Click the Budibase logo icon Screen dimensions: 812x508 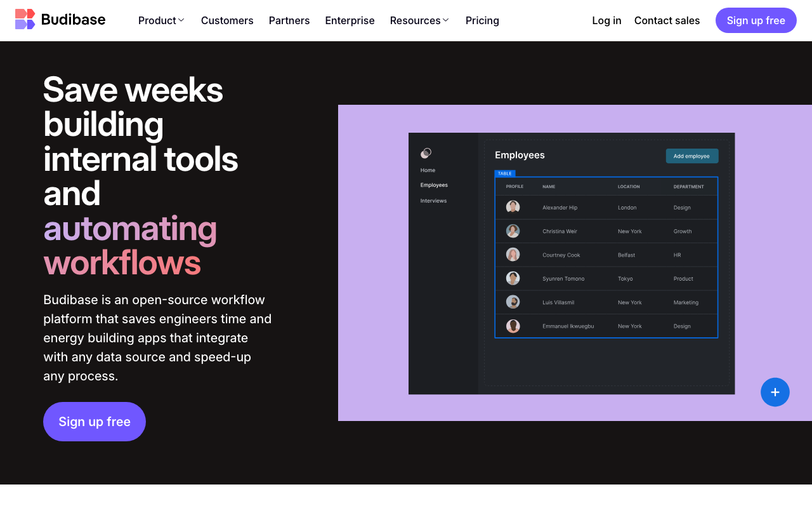(x=24, y=19)
